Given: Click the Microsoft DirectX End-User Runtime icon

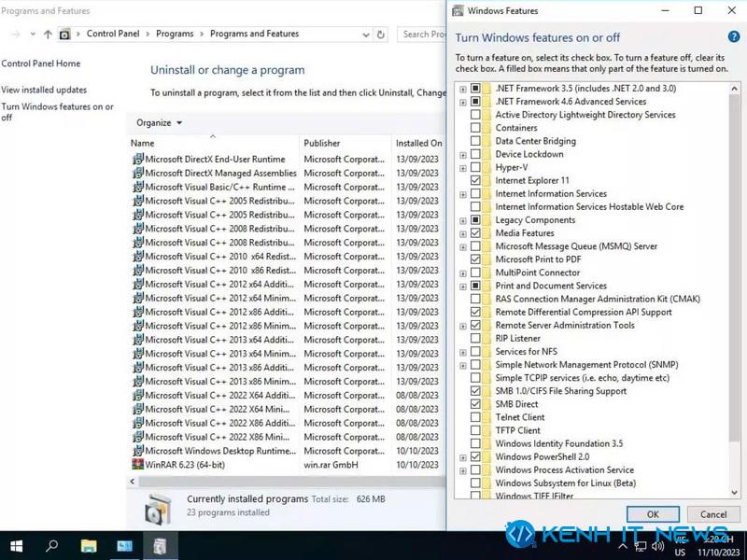Looking at the screenshot, I should [x=137, y=159].
